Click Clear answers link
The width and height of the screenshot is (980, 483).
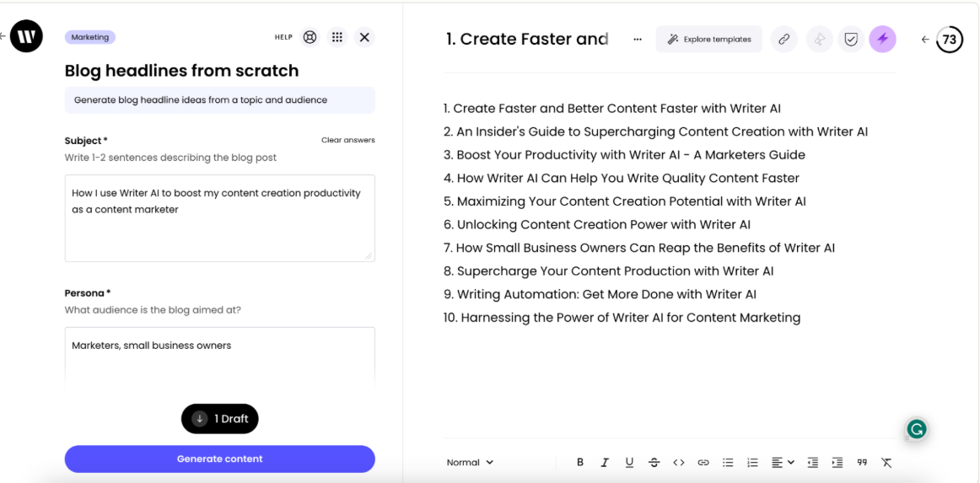click(348, 140)
